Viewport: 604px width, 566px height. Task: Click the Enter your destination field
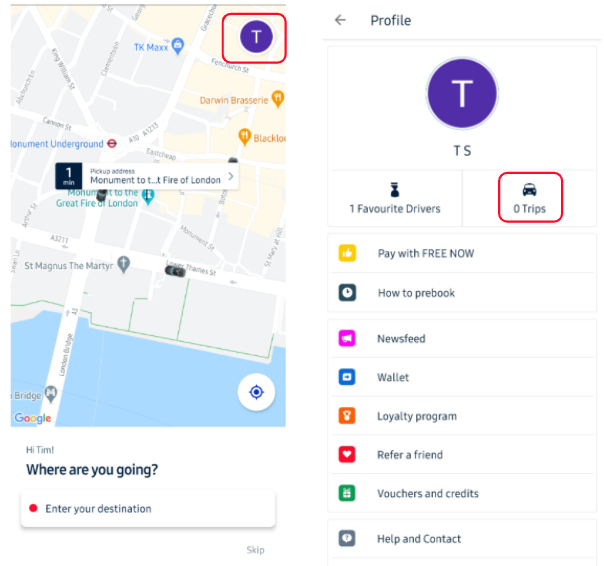click(148, 509)
